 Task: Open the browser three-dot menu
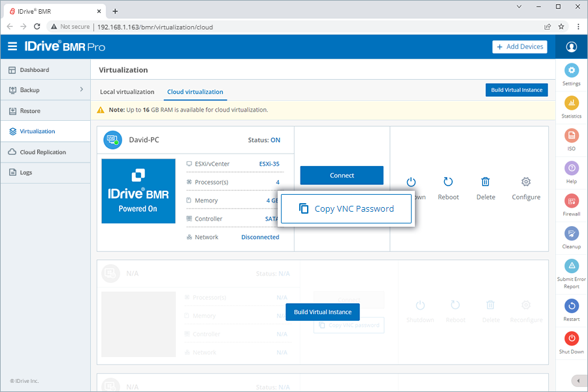click(x=578, y=27)
